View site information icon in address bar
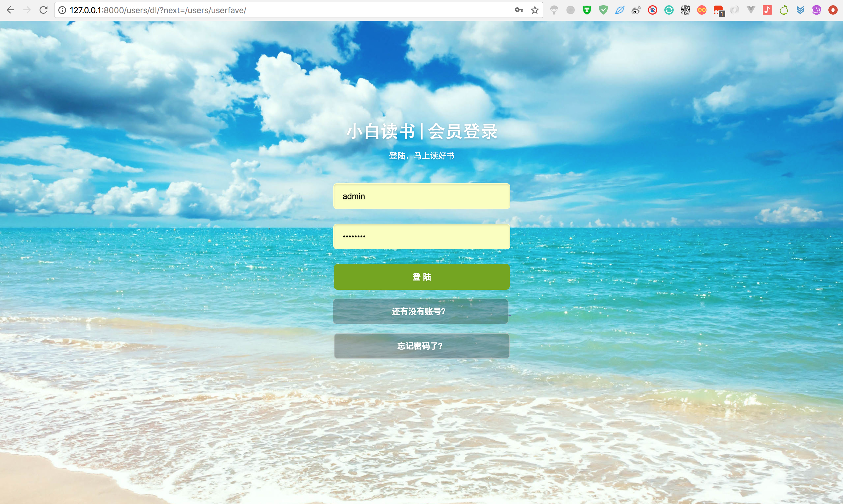 [62, 10]
